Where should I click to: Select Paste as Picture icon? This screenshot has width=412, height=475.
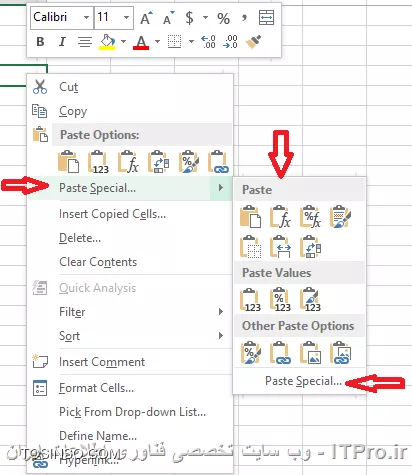pos(310,353)
